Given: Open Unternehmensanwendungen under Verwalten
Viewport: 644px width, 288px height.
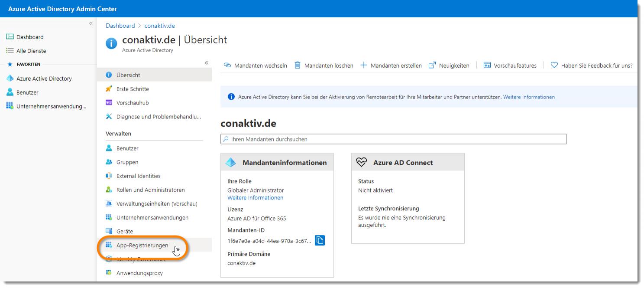Looking at the screenshot, I should point(152,218).
